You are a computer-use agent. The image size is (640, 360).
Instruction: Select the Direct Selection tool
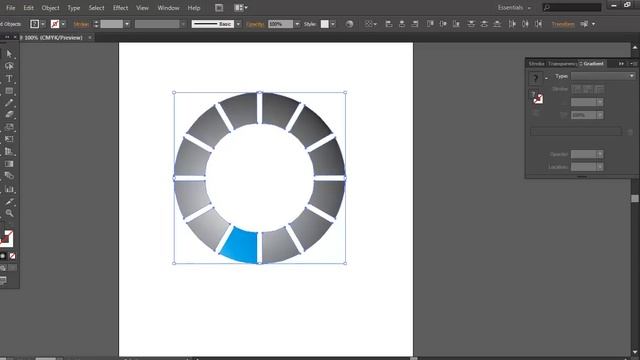coord(9,54)
